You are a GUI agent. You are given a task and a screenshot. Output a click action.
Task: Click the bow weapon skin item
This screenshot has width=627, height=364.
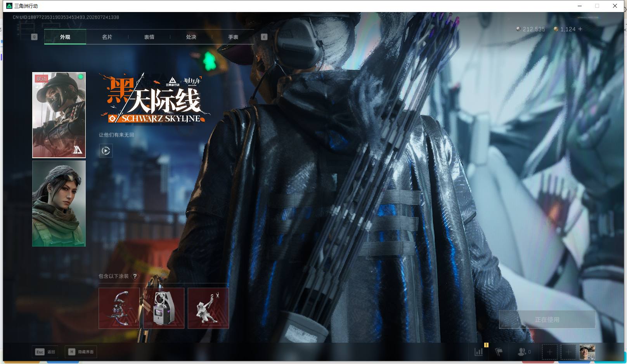[119, 308]
